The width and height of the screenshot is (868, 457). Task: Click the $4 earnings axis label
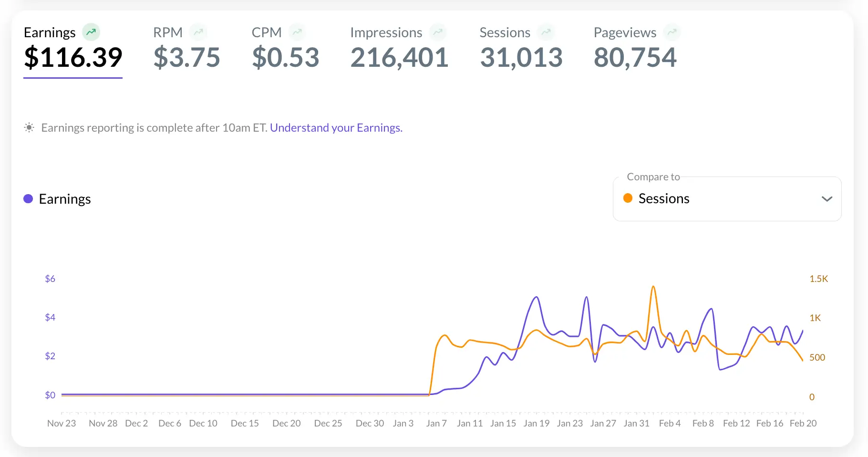pyautogui.click(x=50, y=317)
